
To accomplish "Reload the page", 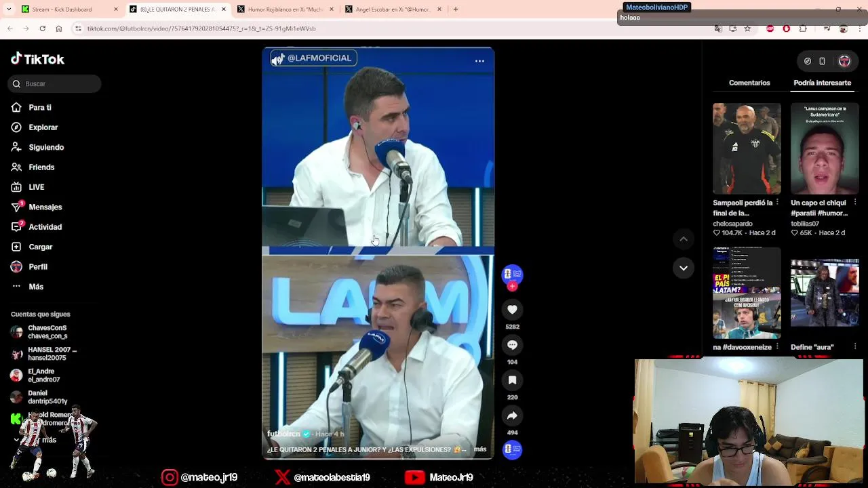I will click(42, 28).
